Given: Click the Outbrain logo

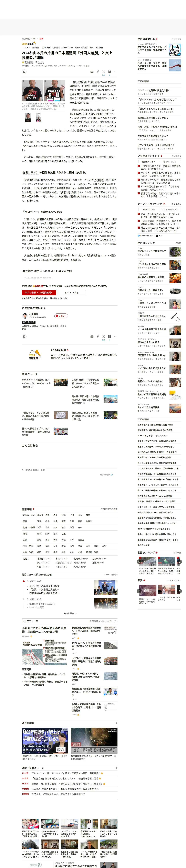Looking at the screenshot, I should click(106, 475).
